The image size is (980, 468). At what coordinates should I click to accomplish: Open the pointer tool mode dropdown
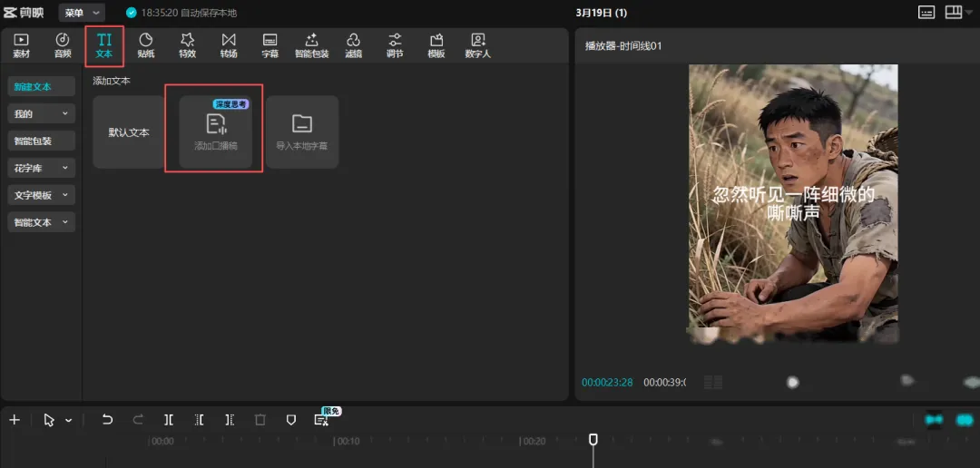click(x=69, y=421)
